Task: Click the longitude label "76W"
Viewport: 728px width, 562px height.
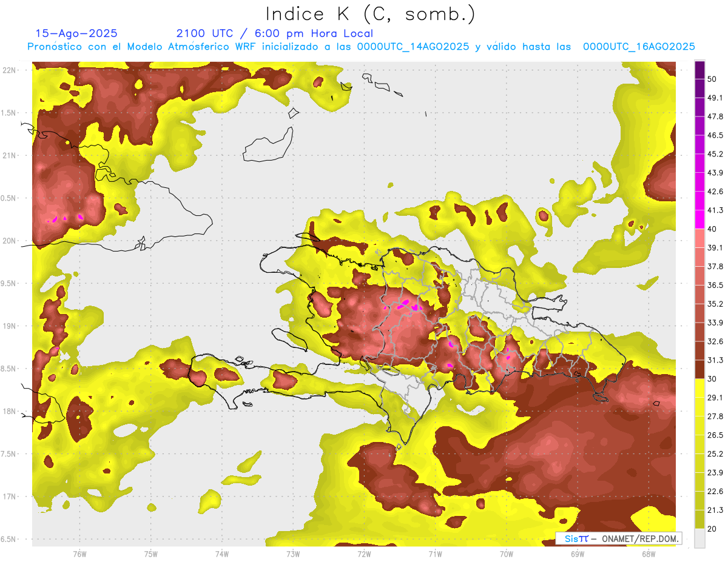Action: pyautogui.click(x=79, y=554)
